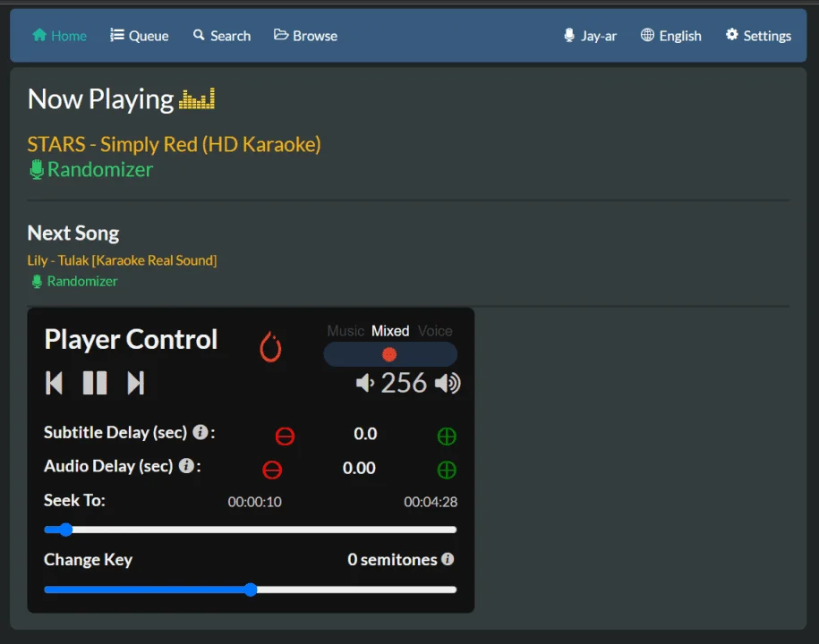Click the subtitle delay value 0.0

coord(365,434)
